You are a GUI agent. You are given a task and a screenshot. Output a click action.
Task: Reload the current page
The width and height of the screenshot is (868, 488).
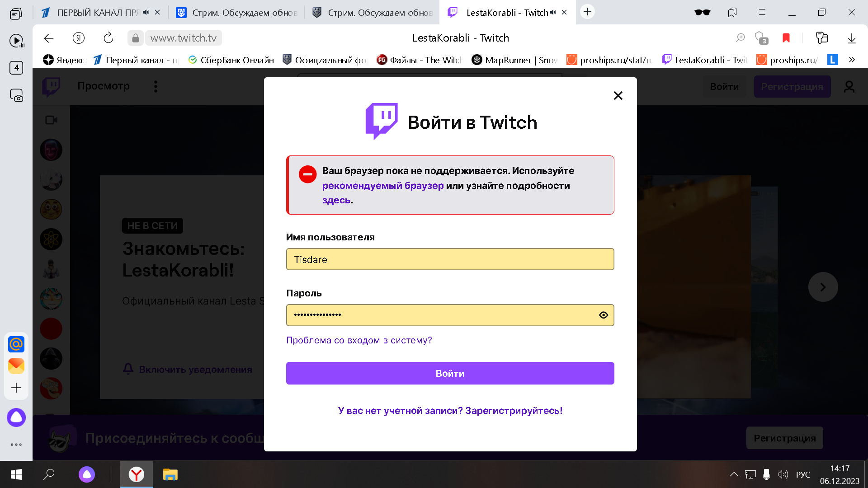108,38
